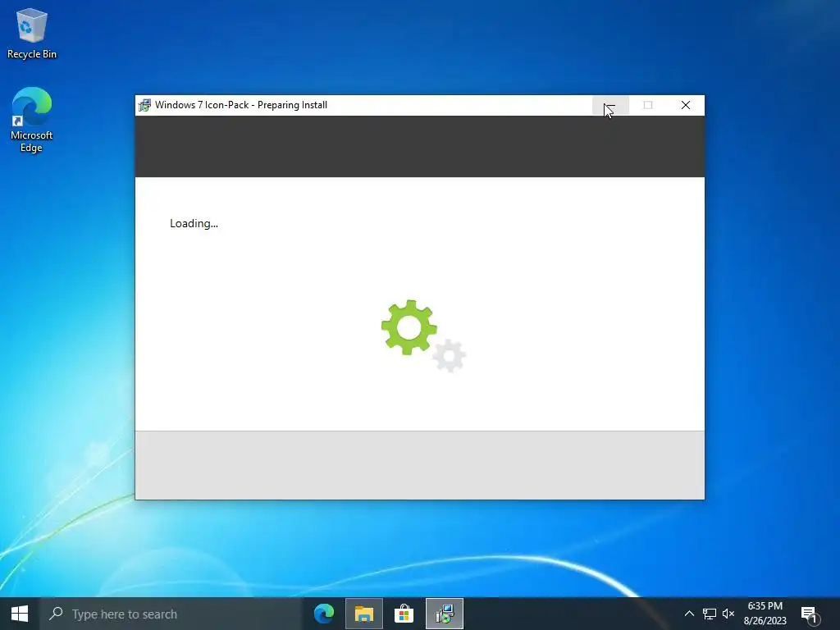Open the network status tray icon
This screenshot has width=840, height=630.
click(710, 614)
